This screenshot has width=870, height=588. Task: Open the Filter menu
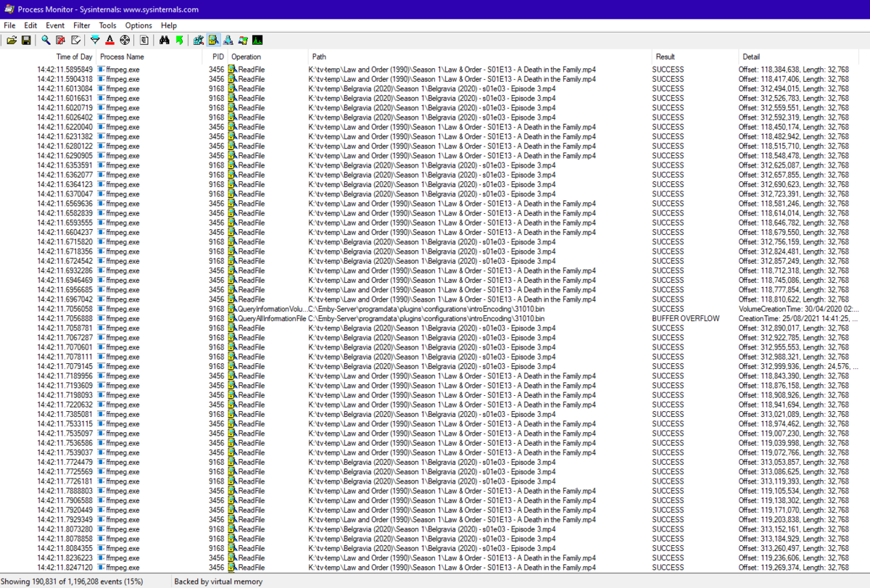[81, 25]
